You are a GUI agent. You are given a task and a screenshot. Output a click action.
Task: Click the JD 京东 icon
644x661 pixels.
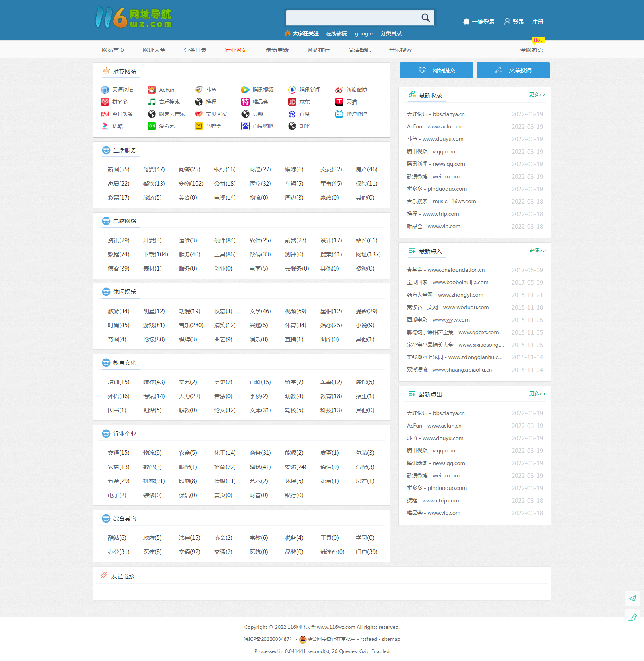(x=292, y=102)
